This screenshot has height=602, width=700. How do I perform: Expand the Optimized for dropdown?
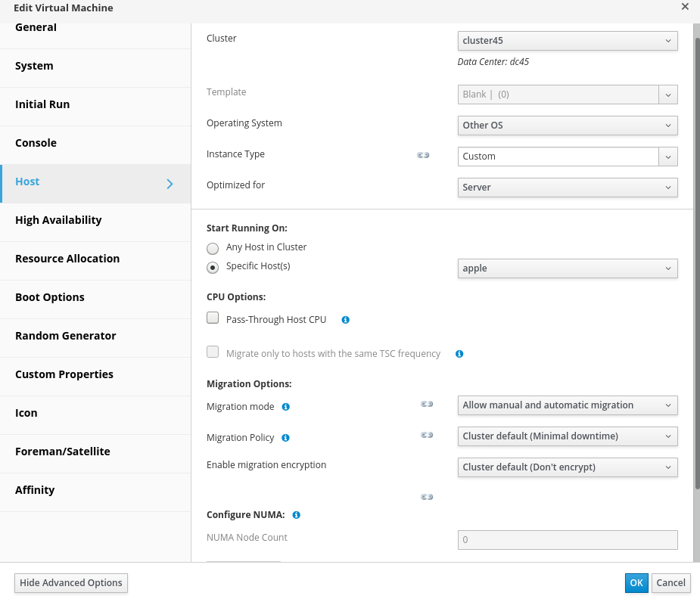click(567, 188)
